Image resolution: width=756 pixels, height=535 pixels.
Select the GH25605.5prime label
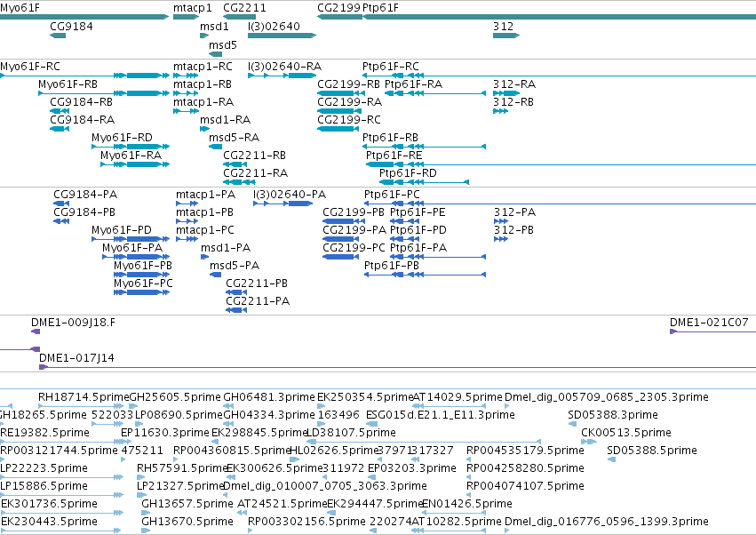click(176, 397)
